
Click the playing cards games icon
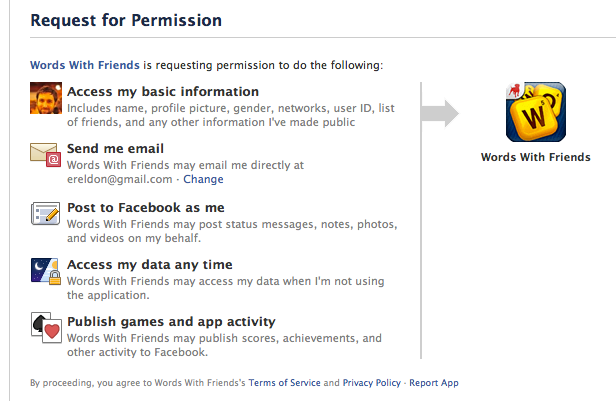[47, 328]
